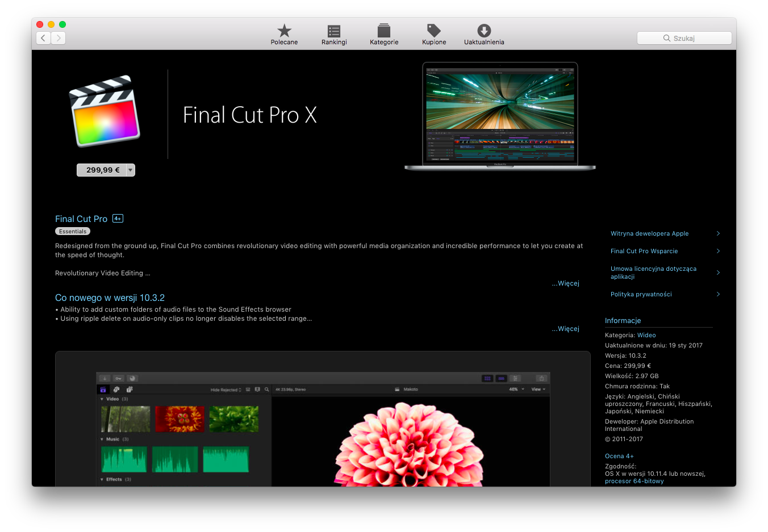
Task: Go forward with the right arrow
Action: tap(59, 38)
